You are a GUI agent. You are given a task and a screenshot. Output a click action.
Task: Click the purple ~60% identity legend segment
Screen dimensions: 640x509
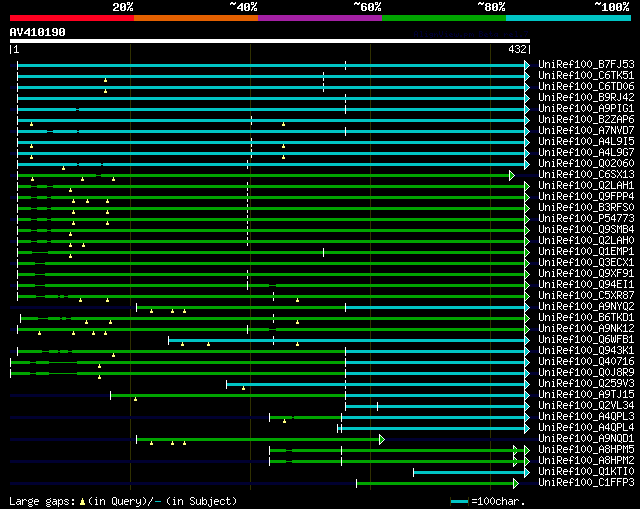[x=320, y=18]
